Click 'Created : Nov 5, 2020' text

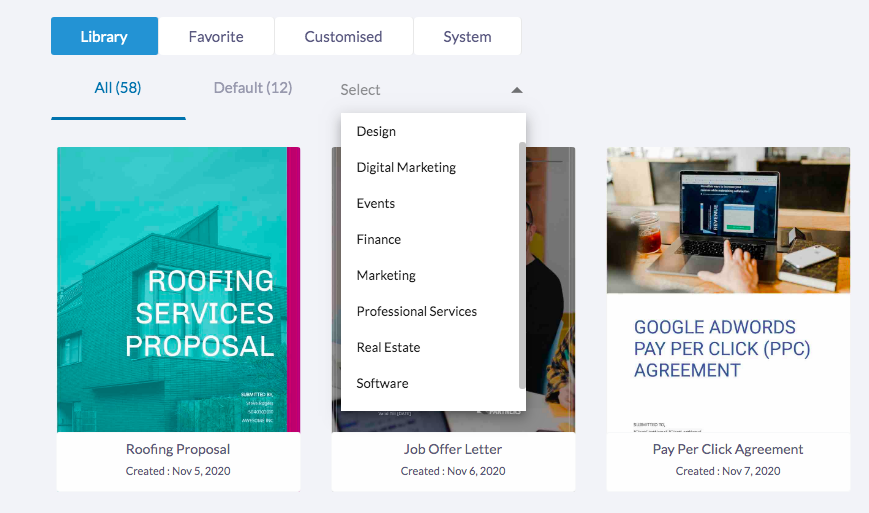point(178,471)
